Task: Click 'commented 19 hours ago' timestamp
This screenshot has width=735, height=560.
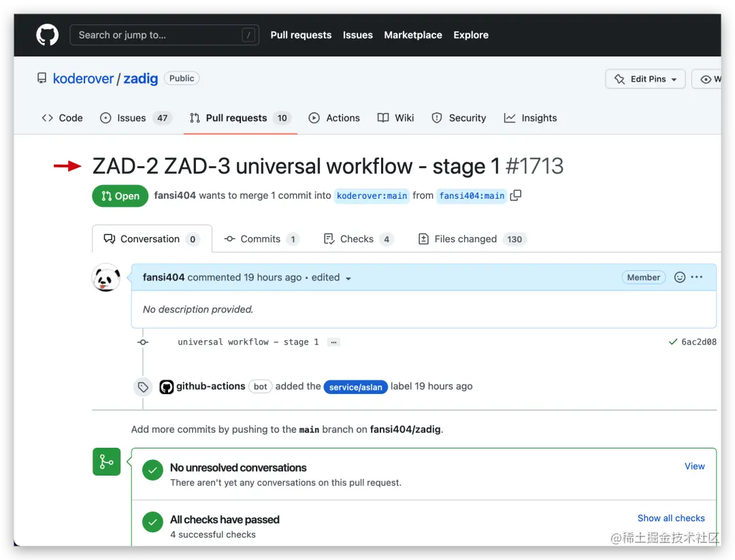Action: click(244, 278)
